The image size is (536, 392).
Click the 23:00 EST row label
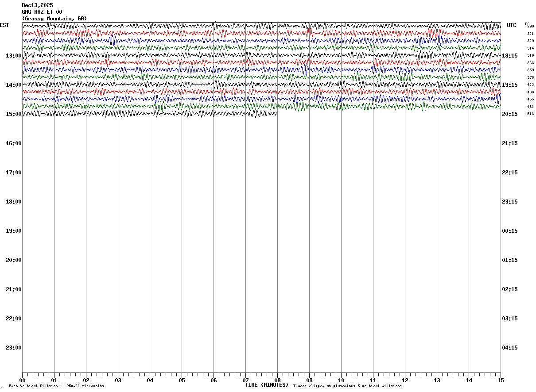[14, 348]
